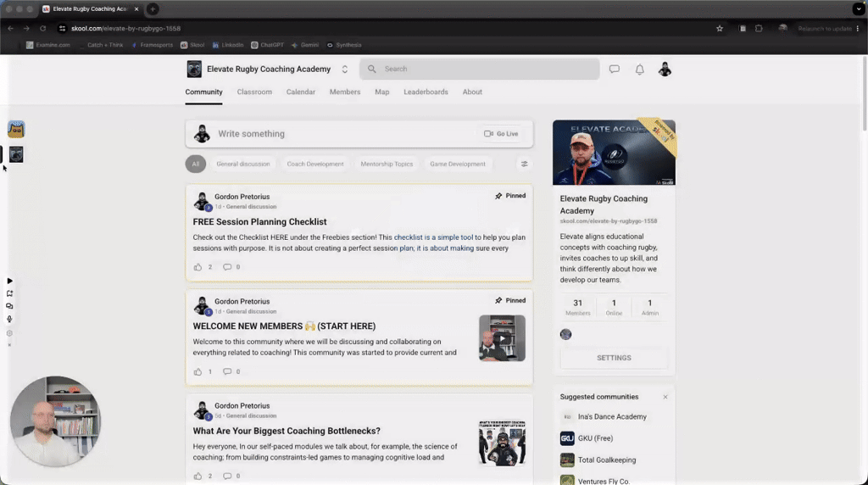Open the feed filter options icon

(x=524, y=164)
